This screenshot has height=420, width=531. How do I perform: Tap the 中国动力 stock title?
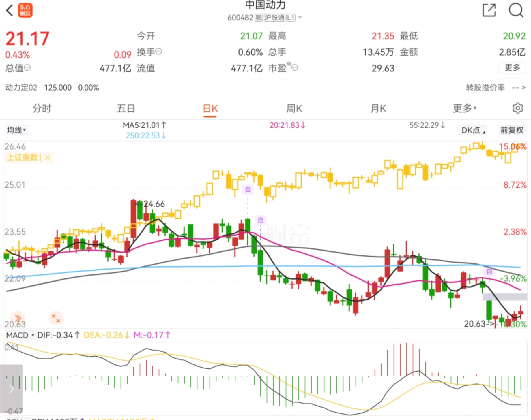pyautogui.click(x=265, y=5)
